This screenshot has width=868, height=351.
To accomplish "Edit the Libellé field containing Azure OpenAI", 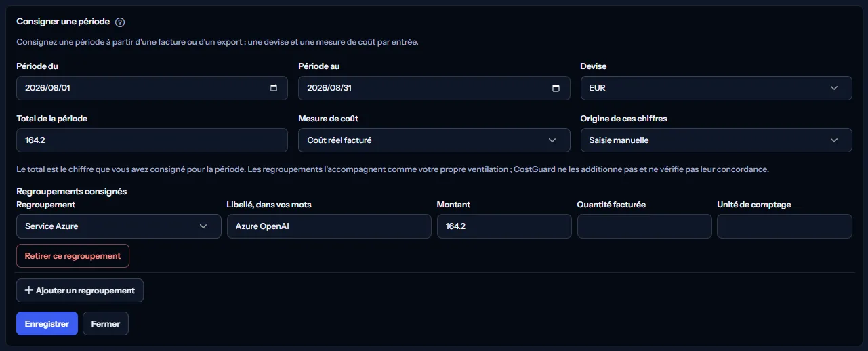I will (x=329, y=226).
